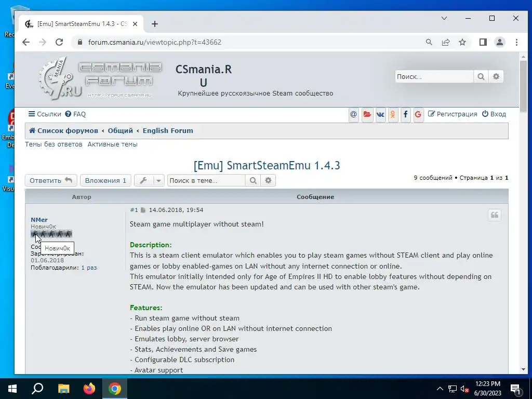Go to Общий breadcrumb
532x399 pixels.
point(120,130)
